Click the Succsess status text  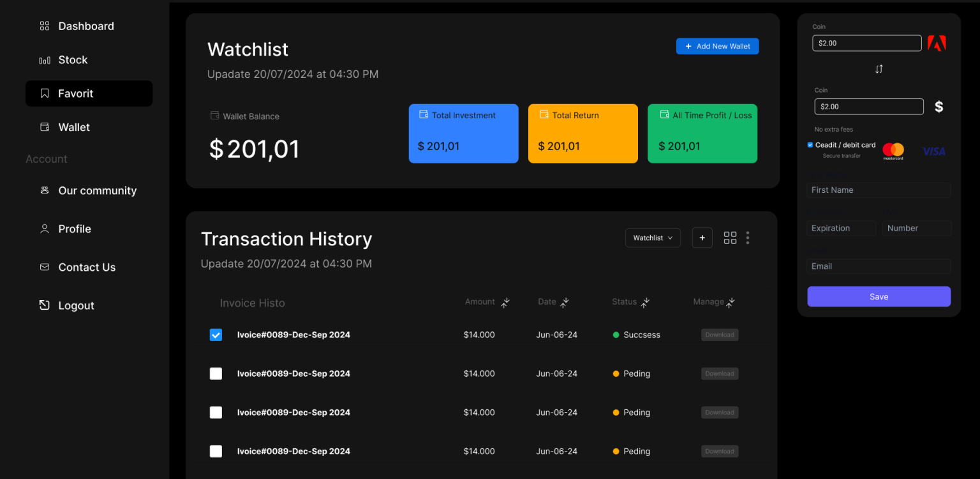click(x=642, y=335)
